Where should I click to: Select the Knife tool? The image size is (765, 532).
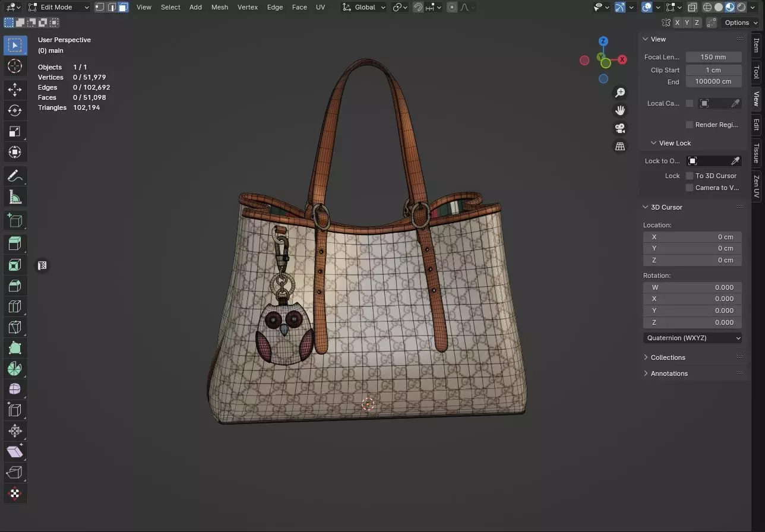[15, 327]
